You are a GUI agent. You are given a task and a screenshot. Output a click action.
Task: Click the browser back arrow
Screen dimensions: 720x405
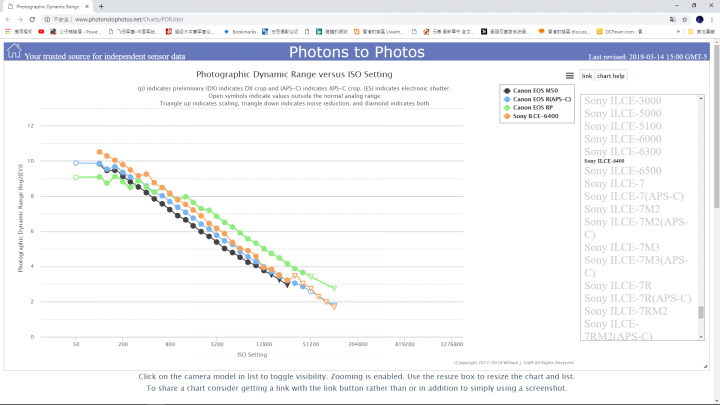pos(8,19)
